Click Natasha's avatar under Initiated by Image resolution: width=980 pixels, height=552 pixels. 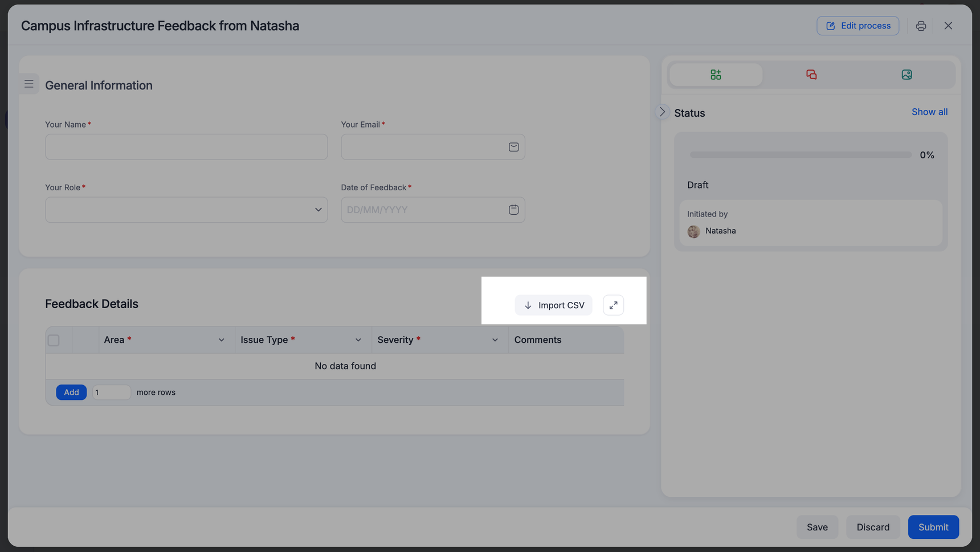pos(693,231)
